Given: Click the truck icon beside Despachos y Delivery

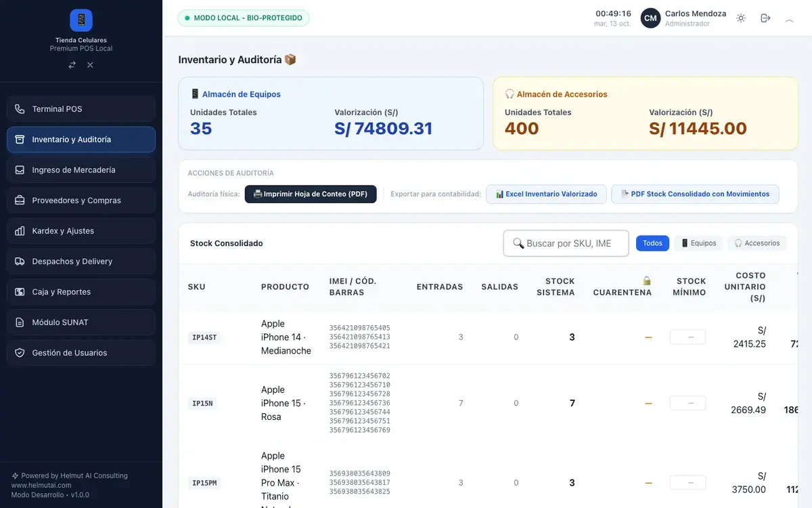Looking at the screenshot, I should 20,261.
